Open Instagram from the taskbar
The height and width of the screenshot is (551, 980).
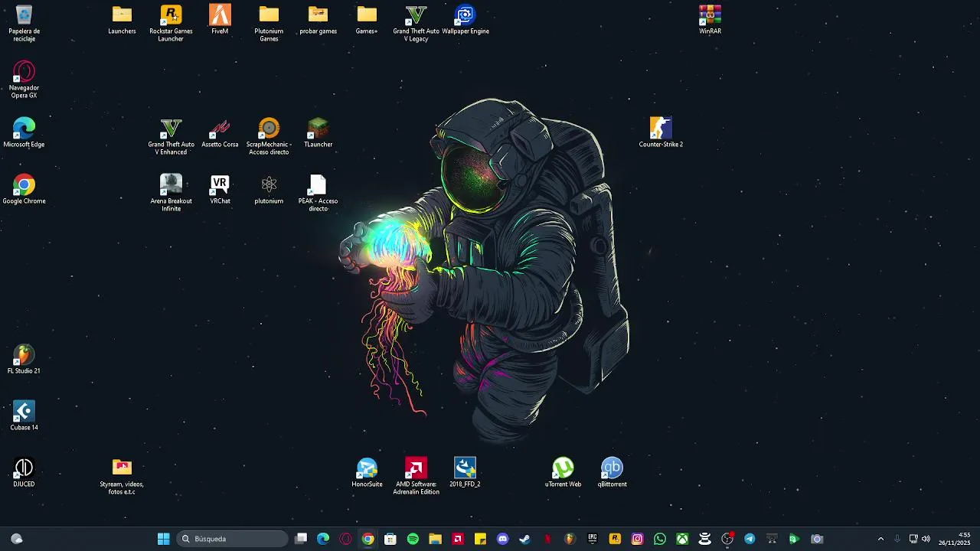(637, 539)
